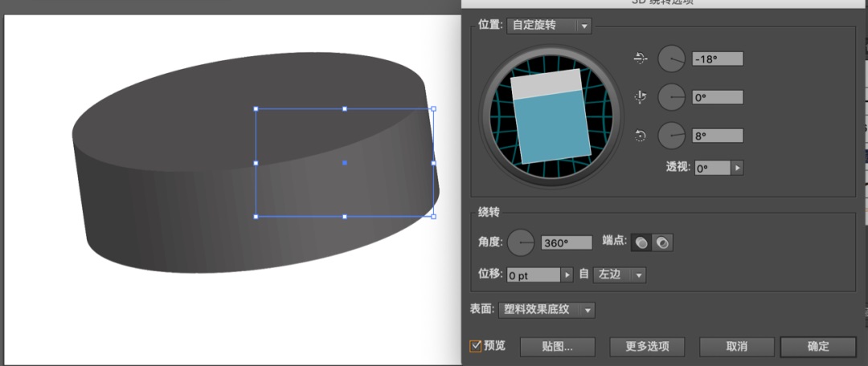Screen dimensions: 868x366
Task: Expand the 位移 offset value arrow
Action: [x=567, y=275]
